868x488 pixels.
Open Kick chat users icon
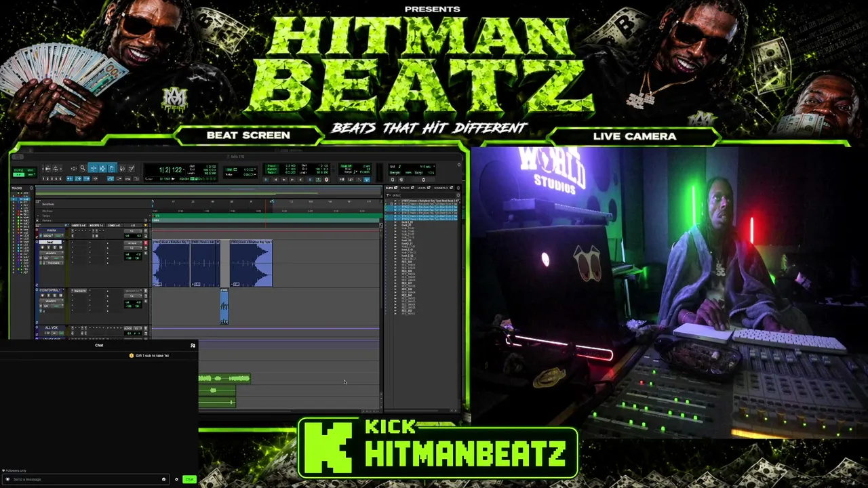point(193,346)
